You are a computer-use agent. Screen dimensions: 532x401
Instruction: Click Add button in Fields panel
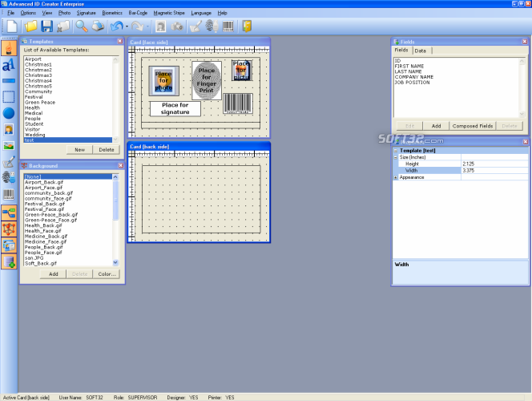pyautogui.click(x=437, y=126)
